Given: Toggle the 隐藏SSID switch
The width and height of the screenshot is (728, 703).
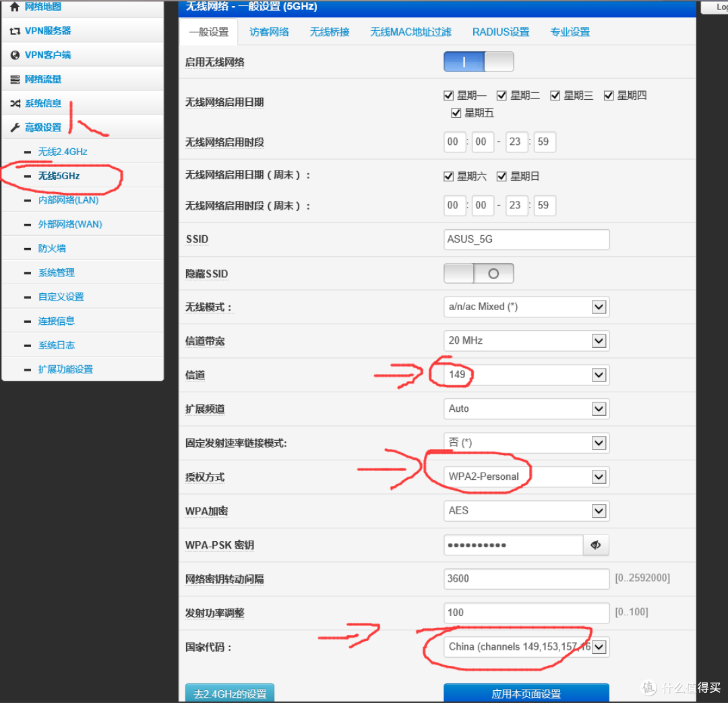Looking at the screenshot, I should point(479,274).
